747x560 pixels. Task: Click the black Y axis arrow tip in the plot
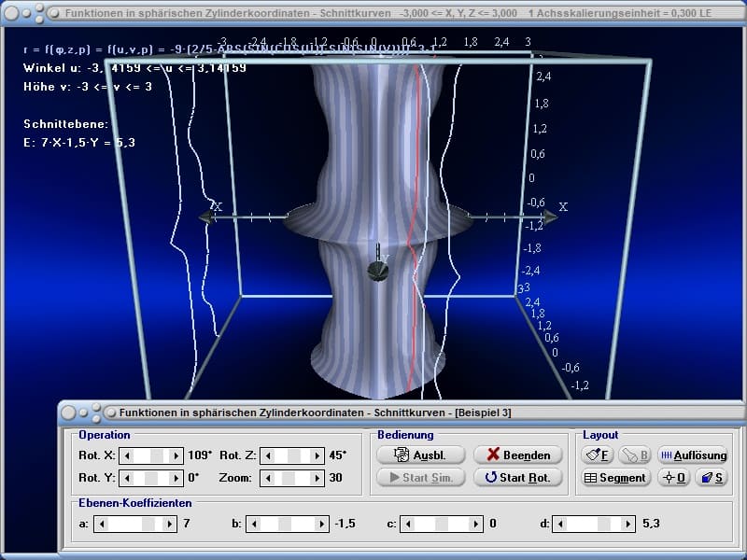pyautogui.click(x=378, y=271)
